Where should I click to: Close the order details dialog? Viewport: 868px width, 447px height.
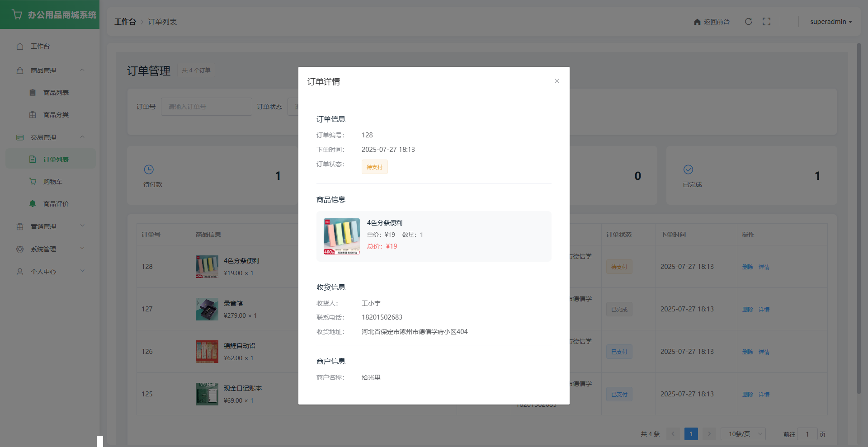pyautogui.click(x=557, y=81)
